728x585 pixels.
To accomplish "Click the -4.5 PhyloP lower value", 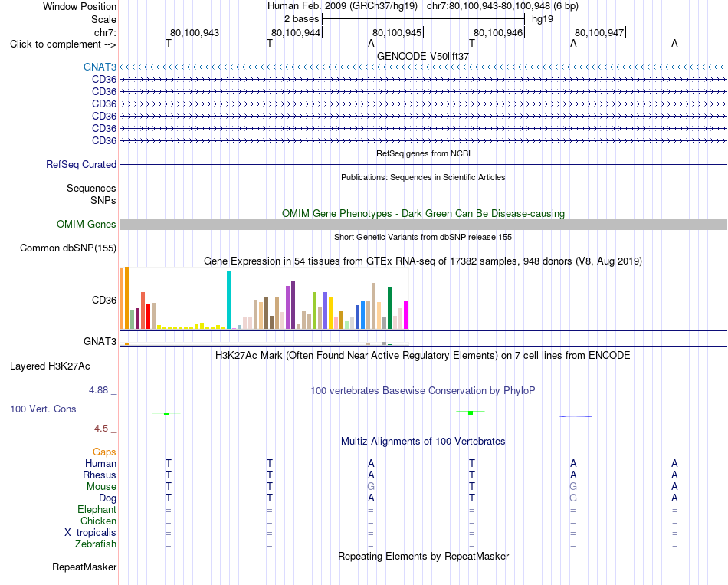I will 100,429.
